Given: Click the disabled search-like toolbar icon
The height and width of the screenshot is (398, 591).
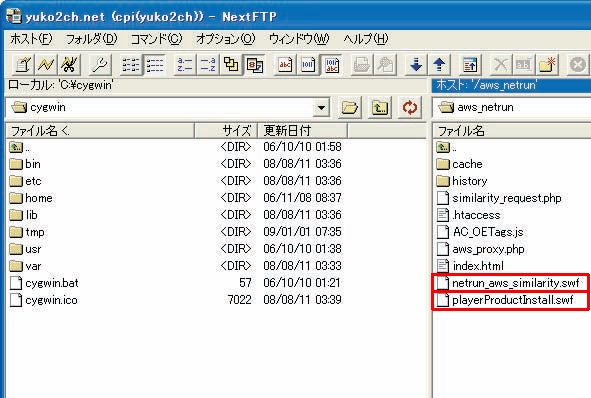Looking at the screenshot, I should (385, 65).
